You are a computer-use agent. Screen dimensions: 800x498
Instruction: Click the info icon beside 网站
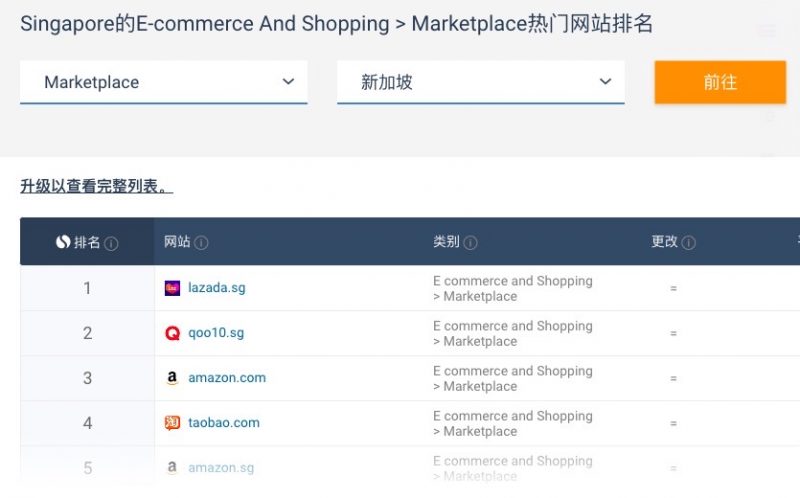tap(201, 243)
